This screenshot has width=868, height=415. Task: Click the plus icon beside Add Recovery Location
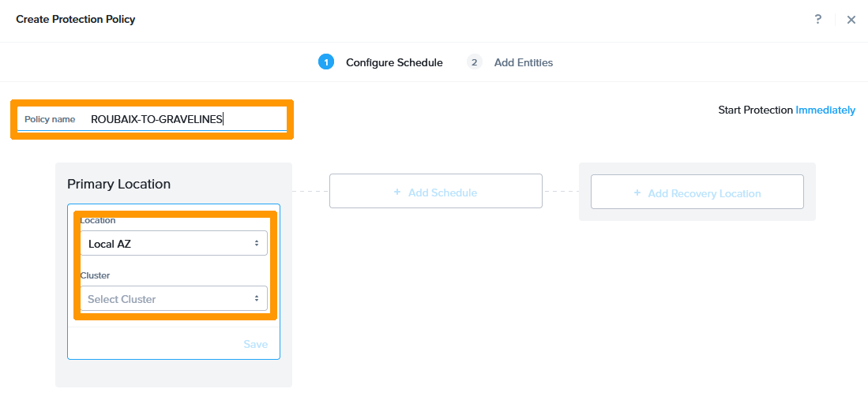point(637,193)
